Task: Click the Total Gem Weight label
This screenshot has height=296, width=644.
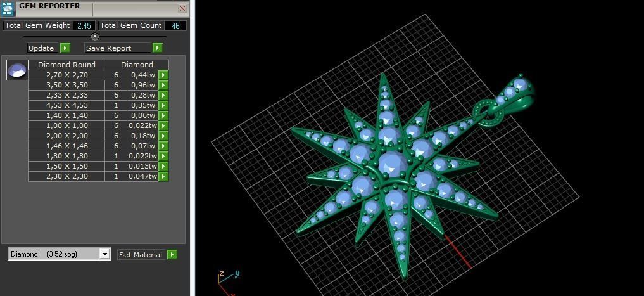Action: coord(37,25)
